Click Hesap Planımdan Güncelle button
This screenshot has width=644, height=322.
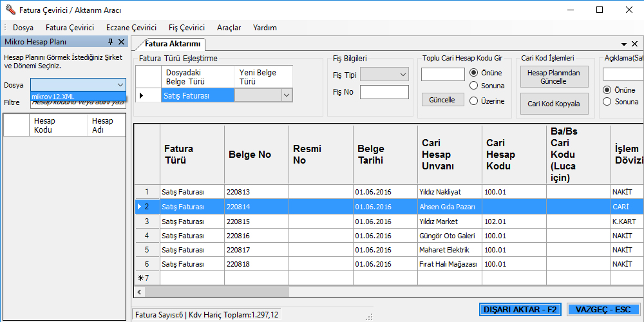click(553, 77)
